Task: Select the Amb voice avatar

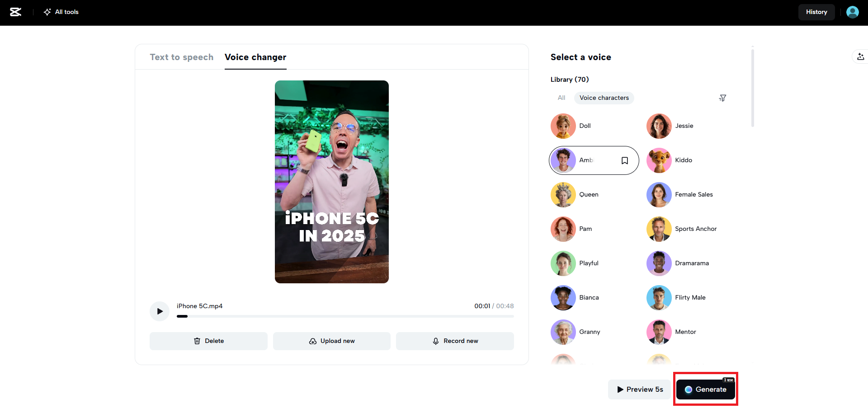Action: [563, 160]
